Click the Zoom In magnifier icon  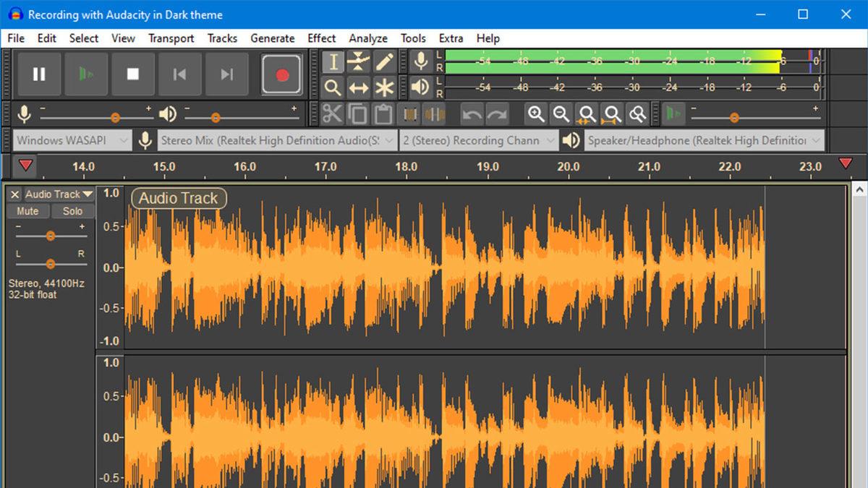[x=536, y=114]
